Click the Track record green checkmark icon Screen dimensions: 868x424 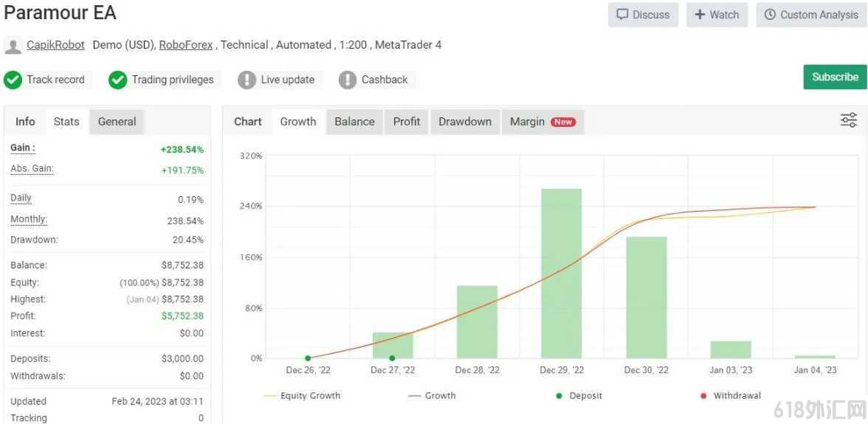[x=13, y=80]
